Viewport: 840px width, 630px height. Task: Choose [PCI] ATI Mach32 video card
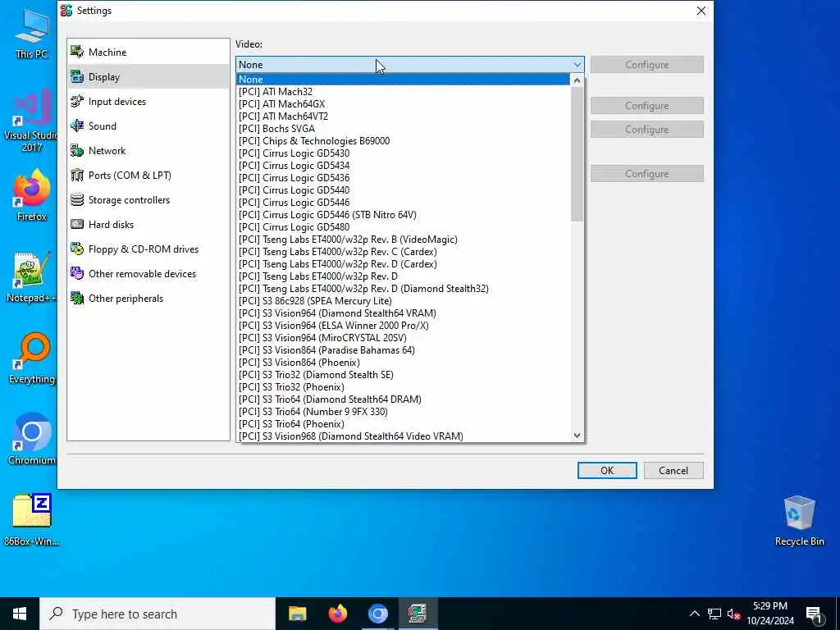(403, 92)
